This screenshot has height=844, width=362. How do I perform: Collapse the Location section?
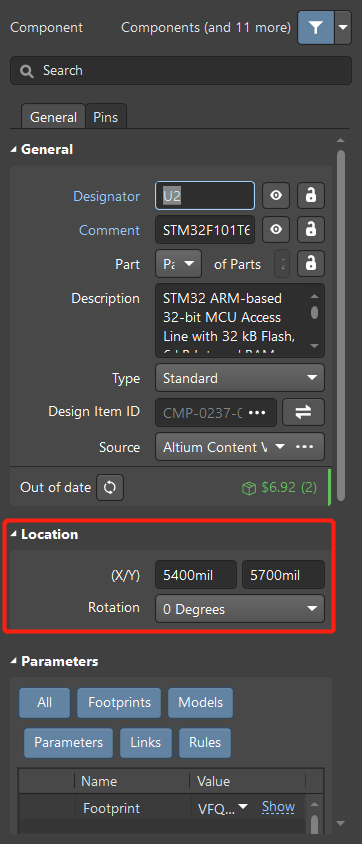pos(13,534)
